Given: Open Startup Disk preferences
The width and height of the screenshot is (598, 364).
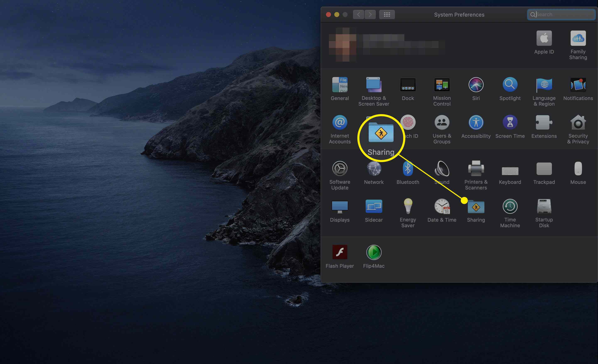Looking at the screenshot, I should coord(544,206).
